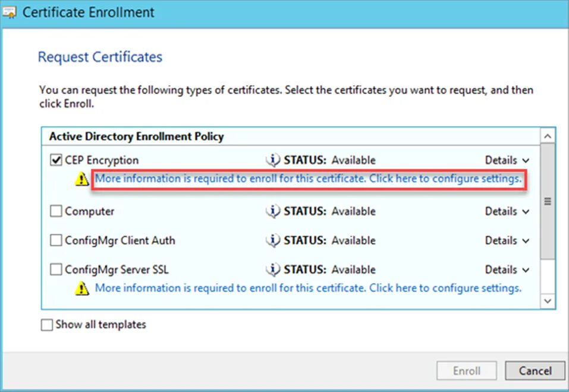Viewport: 569px width, 392px height.
Task: Expand Details for the Computer template
Action: (x=507, y=211)
